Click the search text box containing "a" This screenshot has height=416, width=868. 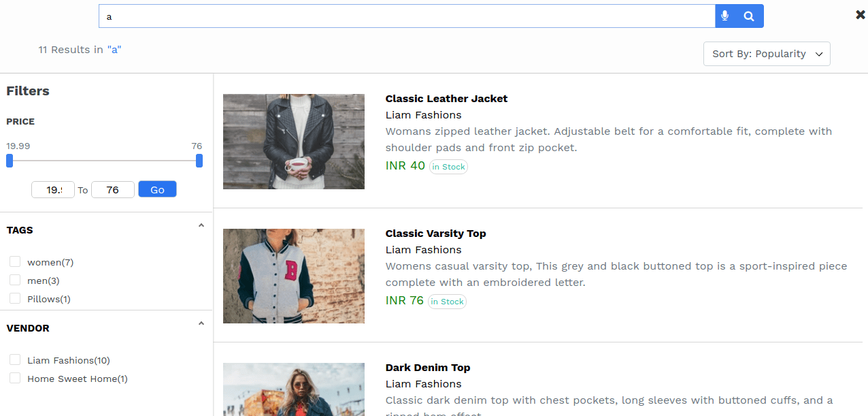[407, 16]
